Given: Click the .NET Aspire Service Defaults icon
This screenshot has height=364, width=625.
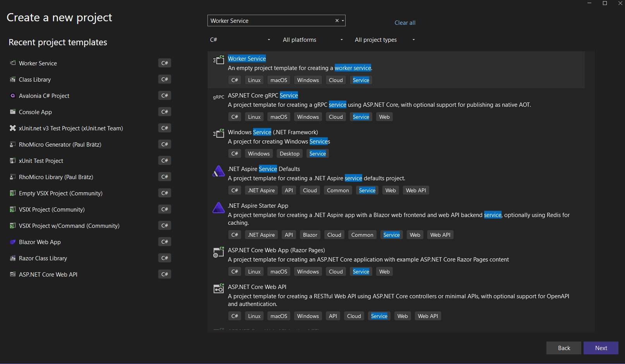Looking at the screenshot, I should tap(219, 171).
